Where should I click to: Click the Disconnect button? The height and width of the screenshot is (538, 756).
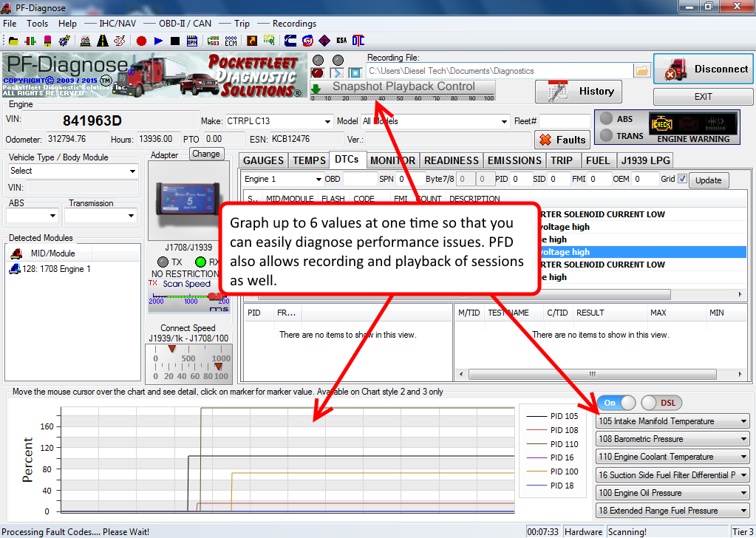[704, 69]
